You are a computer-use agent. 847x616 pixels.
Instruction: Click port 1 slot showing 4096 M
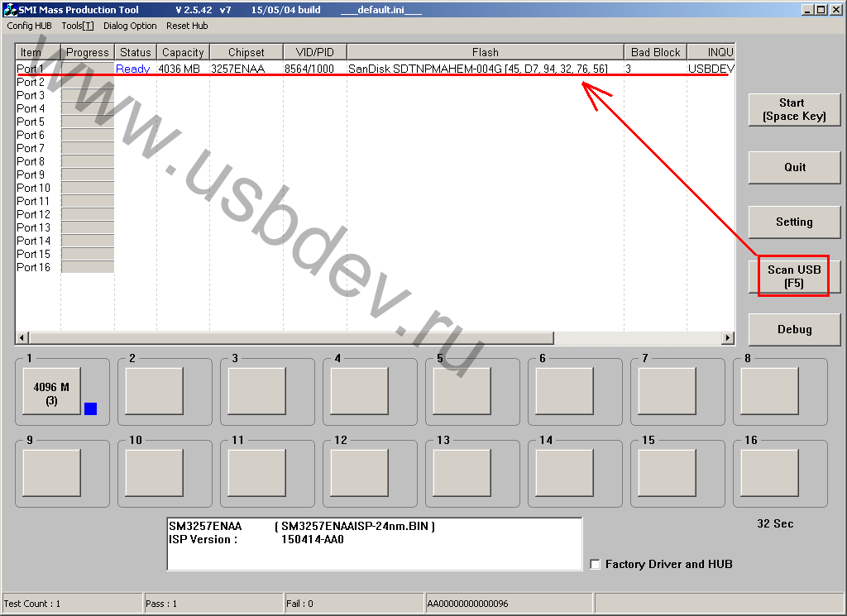coord(51,391)
